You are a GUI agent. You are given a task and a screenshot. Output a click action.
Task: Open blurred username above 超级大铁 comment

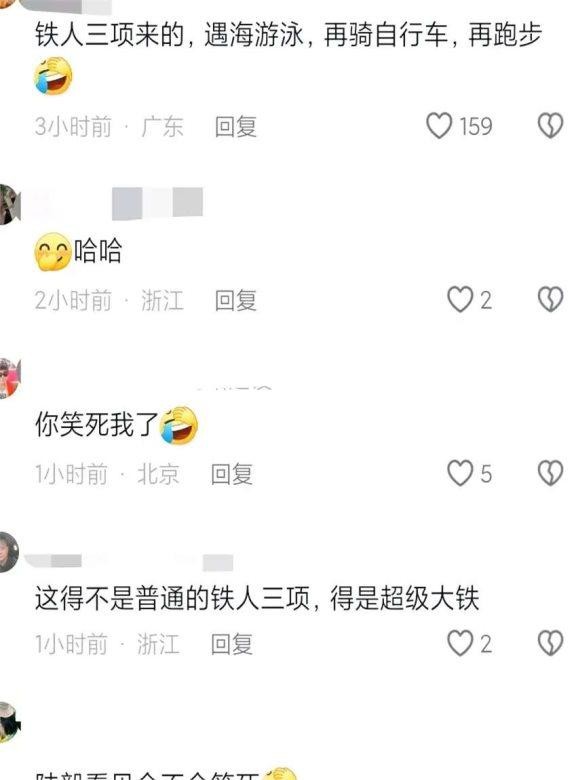(129, 562)
